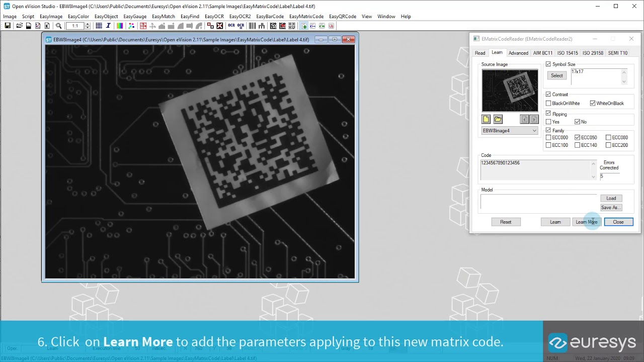Click the Close button in the reader dialog

click(618, 222)
